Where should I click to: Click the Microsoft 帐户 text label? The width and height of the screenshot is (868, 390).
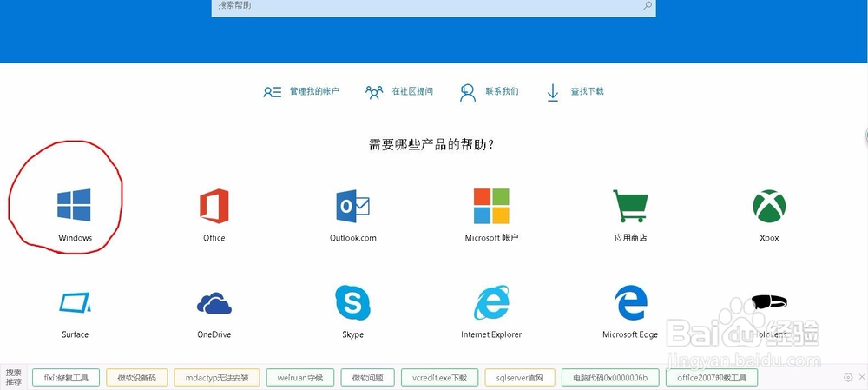click(x=491, y=238)
